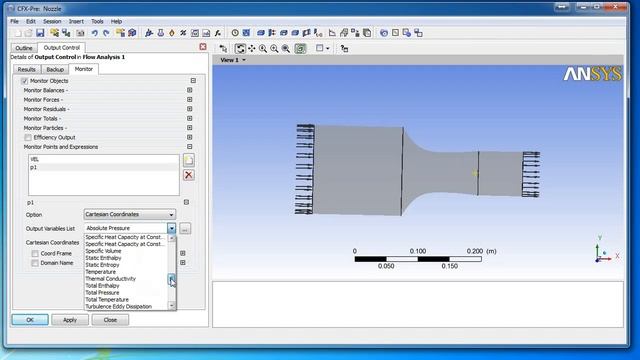Expand the Monitor Totals section
The height and width of the screenshot is (360, 640).
(x=189, y=118)
